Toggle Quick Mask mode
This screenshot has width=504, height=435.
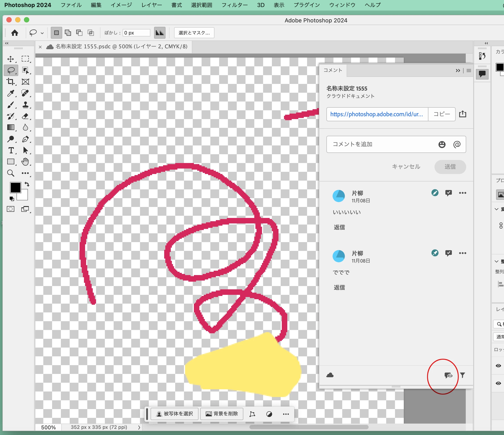11,209
